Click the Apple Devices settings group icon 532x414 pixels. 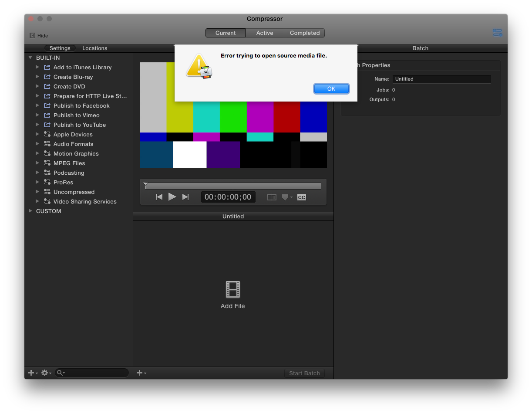click(47, 134)
